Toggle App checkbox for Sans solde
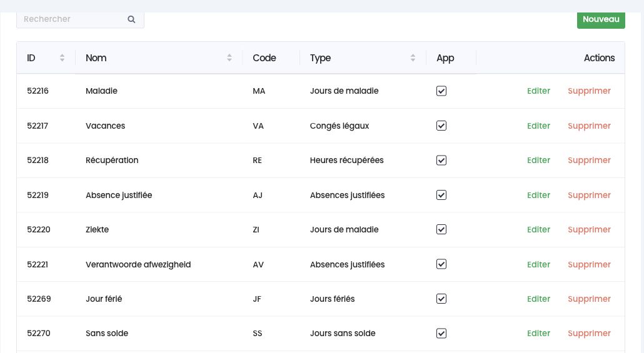The height and width of the screenshot is (353, 644). [441, 333]
